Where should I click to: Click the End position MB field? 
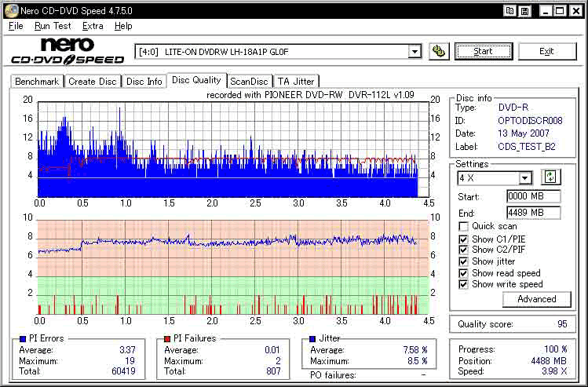[533, 212]
